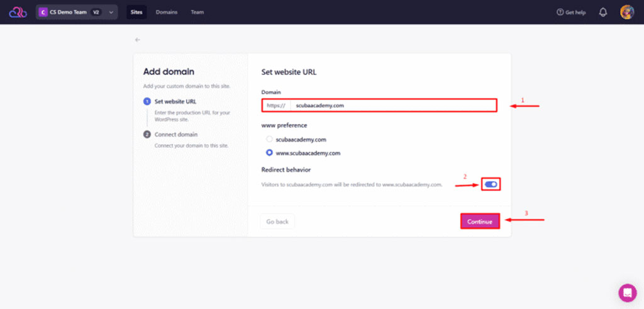Click the purple CS Demo Team badge icon

tap(43, 13)
